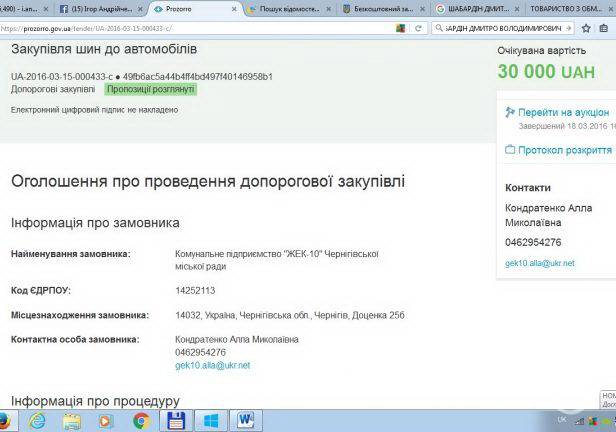The height and width of the screenshot is (432, 616).
Task: Open the ШАБАРДІН ДМИТ Google tab
Action: point(472,8)
